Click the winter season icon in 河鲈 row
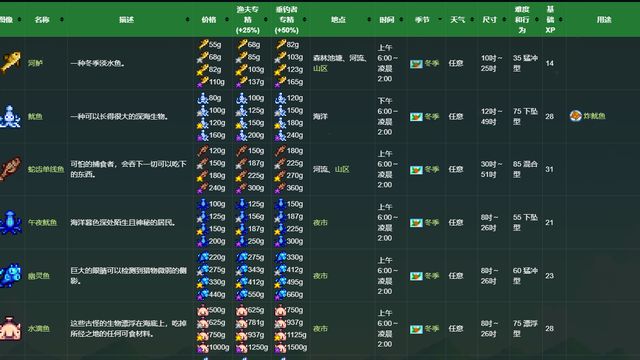The height and width of the screenshot is (360, 640). click(x=416, y=64)
